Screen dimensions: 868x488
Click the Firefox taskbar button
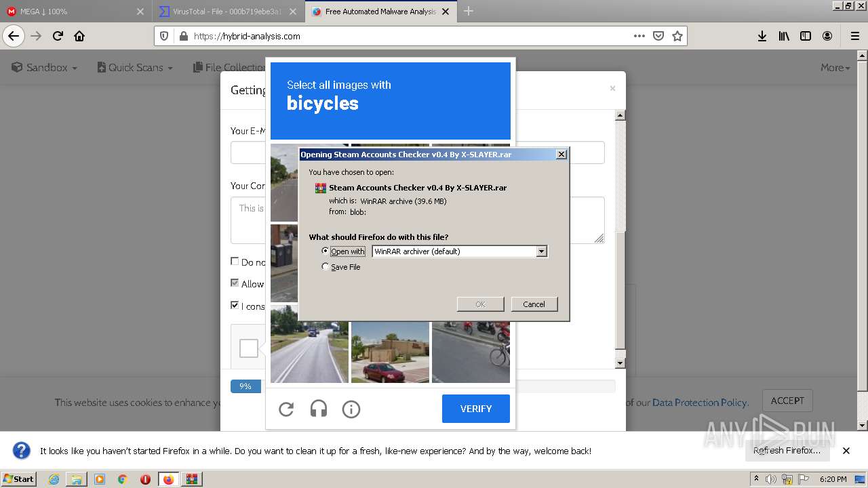pyautogui.click(x=168, y=479)
